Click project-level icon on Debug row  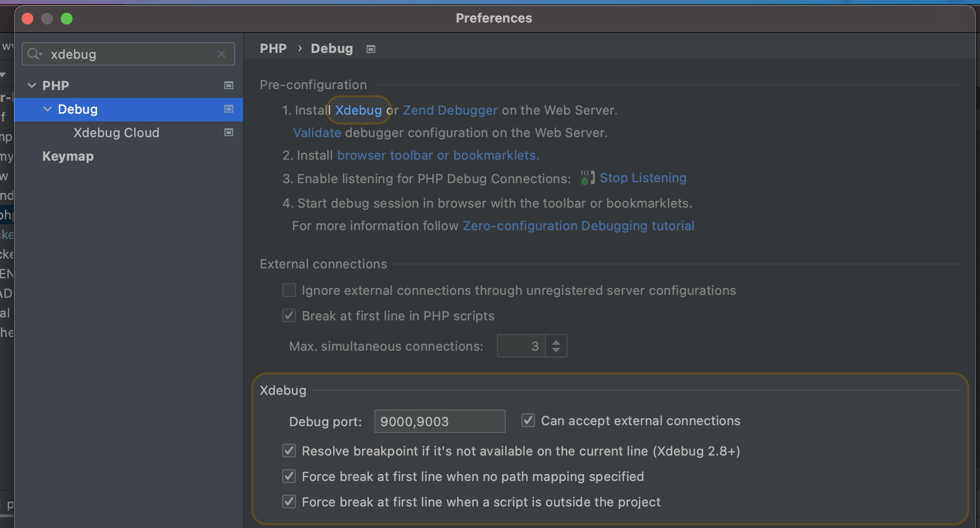(x=229, y=109)
